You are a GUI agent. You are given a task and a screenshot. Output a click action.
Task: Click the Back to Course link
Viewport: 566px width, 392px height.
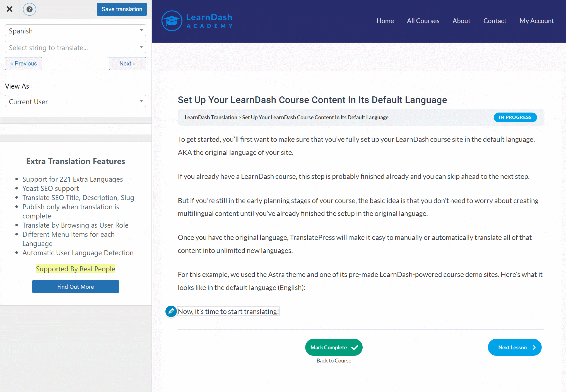(x=334, y=360)
